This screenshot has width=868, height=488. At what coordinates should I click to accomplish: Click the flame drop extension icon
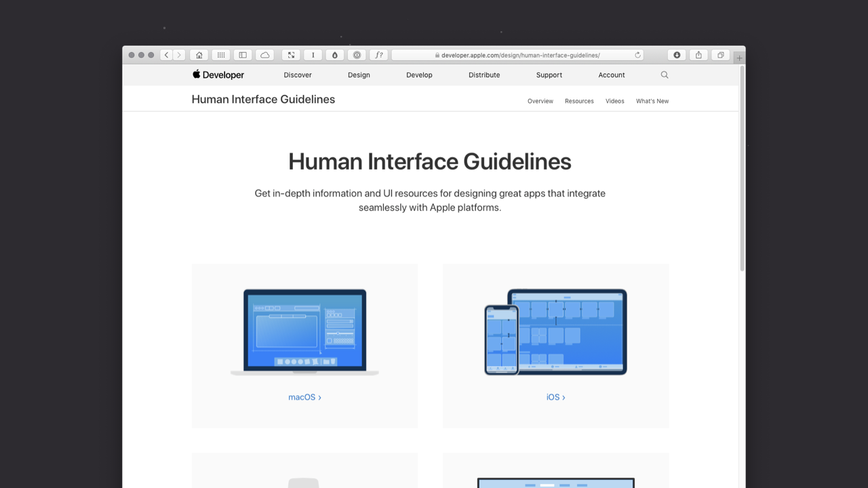point(335,55)
